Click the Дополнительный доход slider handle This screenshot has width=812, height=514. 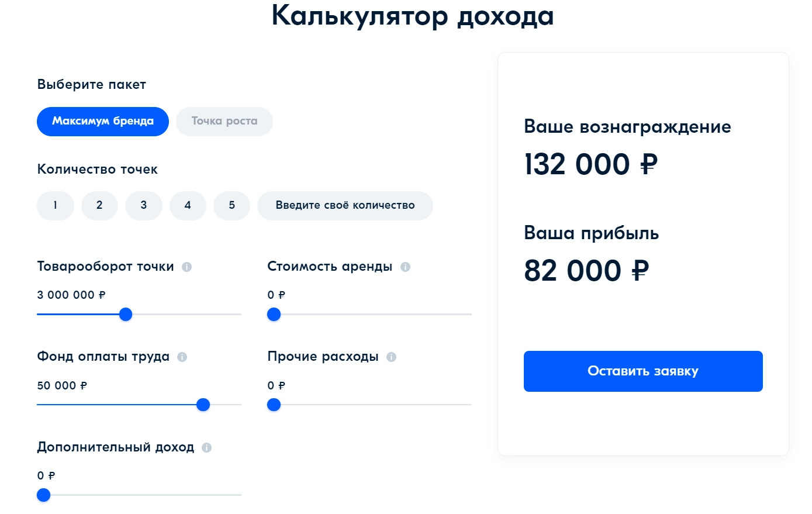[x=43, y=495]
